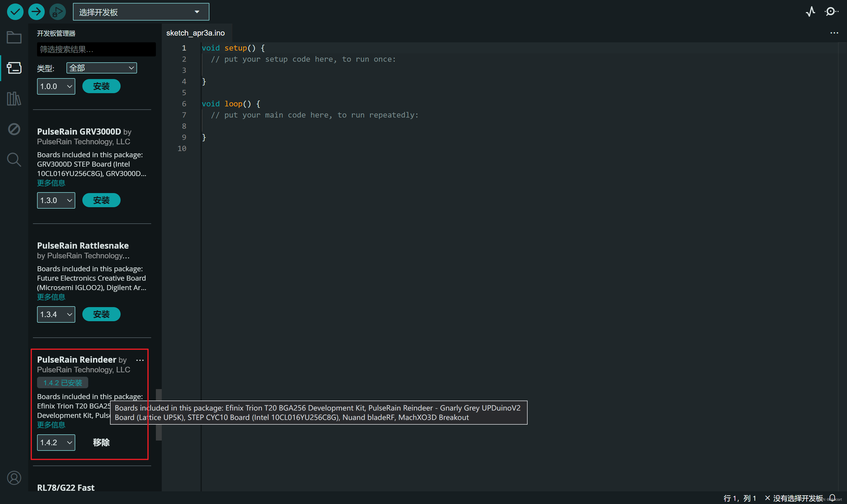Click the RL78/G22 Fast entry title
The height and width of the screenshot is (504, 847).
click(66, 488)
